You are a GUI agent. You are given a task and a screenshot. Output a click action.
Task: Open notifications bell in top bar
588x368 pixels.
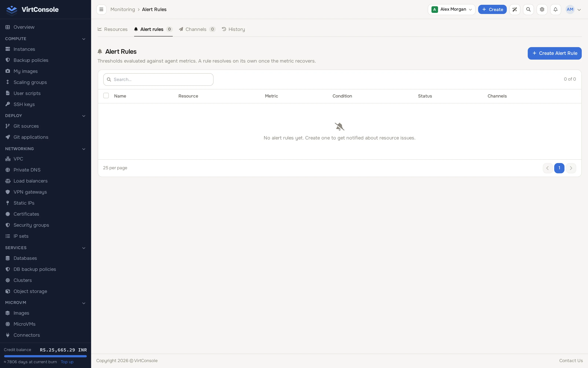555,10
